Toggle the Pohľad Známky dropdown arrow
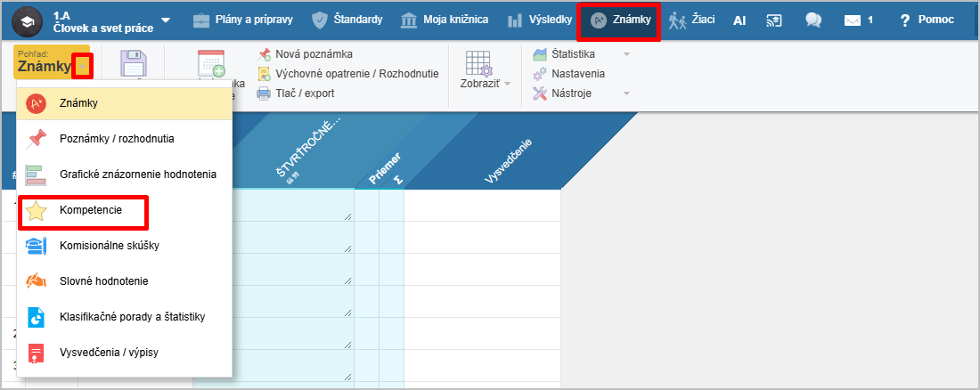 (82, 66)
